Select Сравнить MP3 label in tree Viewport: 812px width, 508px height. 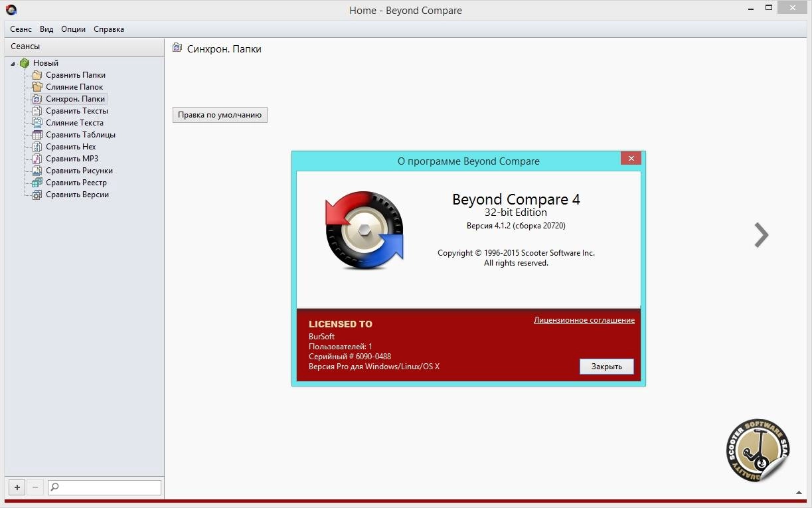click(x=72, y=159)
